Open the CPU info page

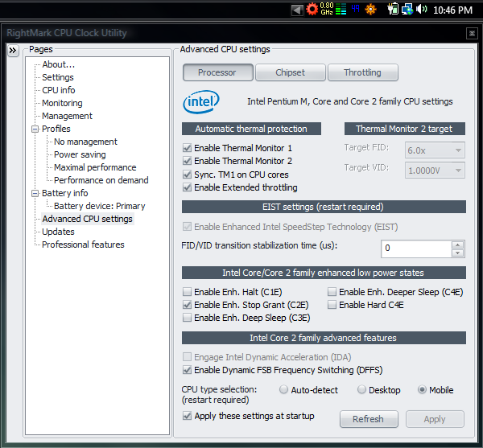(59, 90)
